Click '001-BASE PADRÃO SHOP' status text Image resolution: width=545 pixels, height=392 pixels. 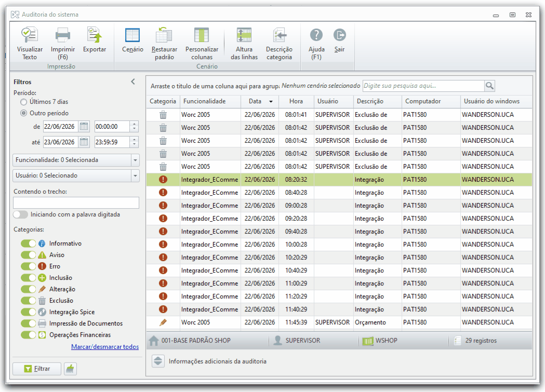(196, 341)
